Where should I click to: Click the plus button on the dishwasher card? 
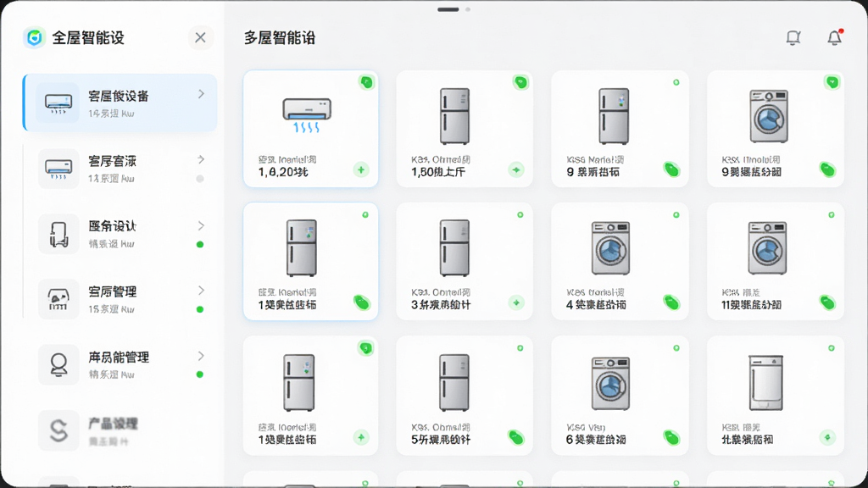(827, 437)
